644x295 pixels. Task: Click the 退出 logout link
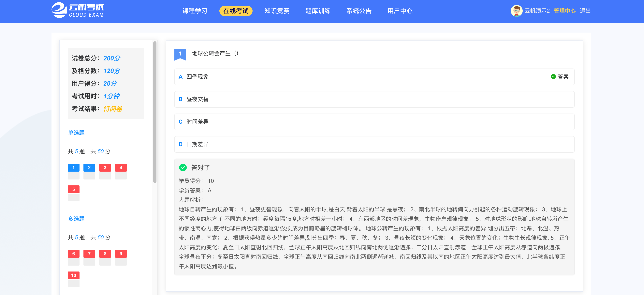point(585,11)
